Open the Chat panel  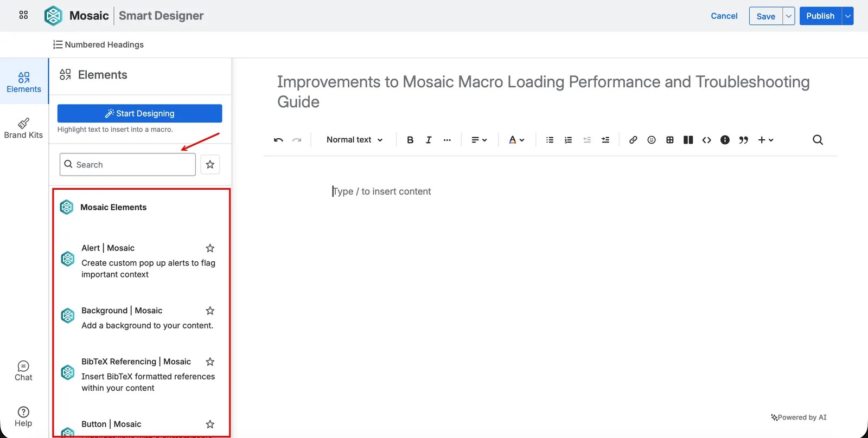[x=23, y=371]
